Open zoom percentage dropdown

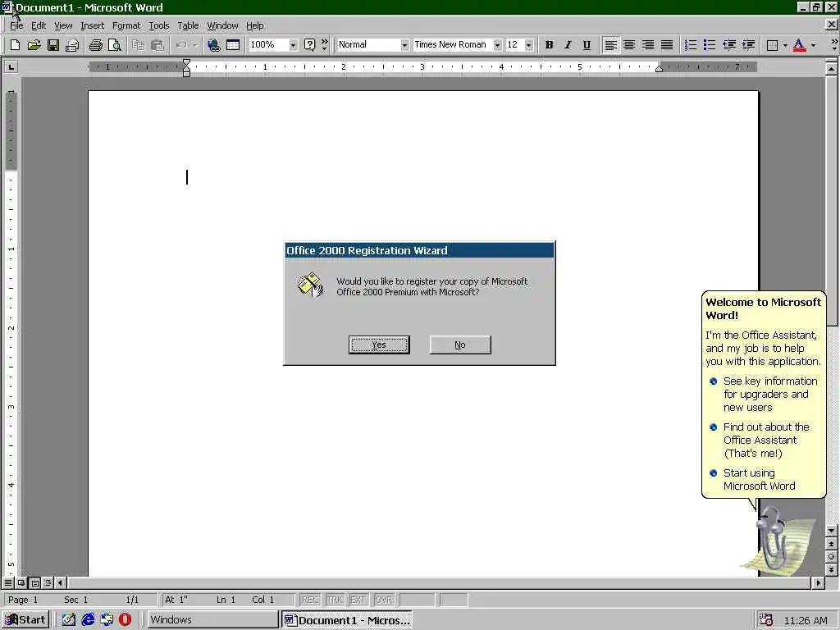(x=293, y=45)
